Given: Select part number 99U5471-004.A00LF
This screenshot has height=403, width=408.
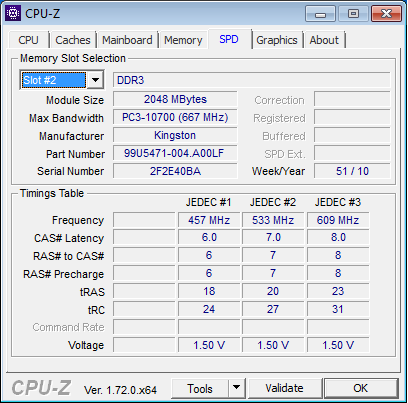Looking at the screenshot, I should 175,153.
